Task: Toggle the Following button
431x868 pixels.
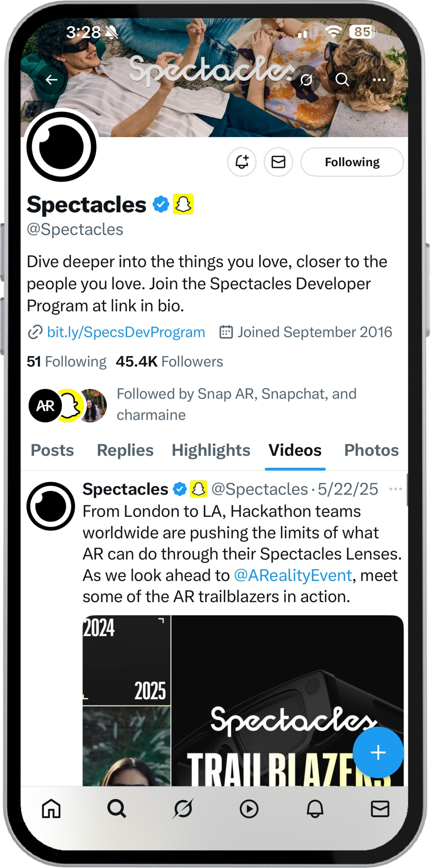Action: (x=352, y=162)
